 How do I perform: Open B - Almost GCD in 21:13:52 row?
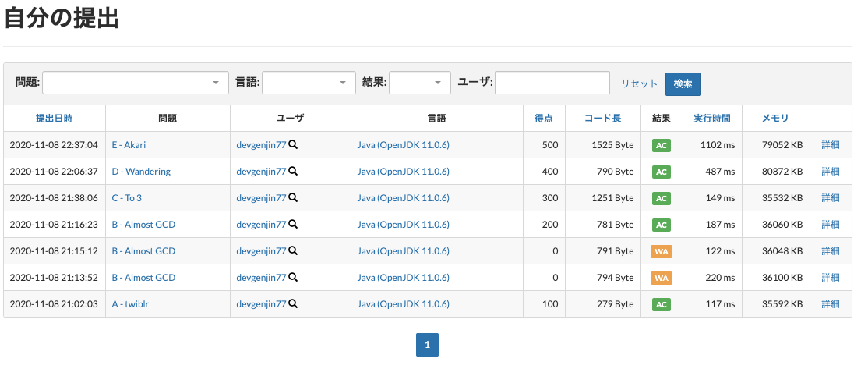(x=143, y=277)
